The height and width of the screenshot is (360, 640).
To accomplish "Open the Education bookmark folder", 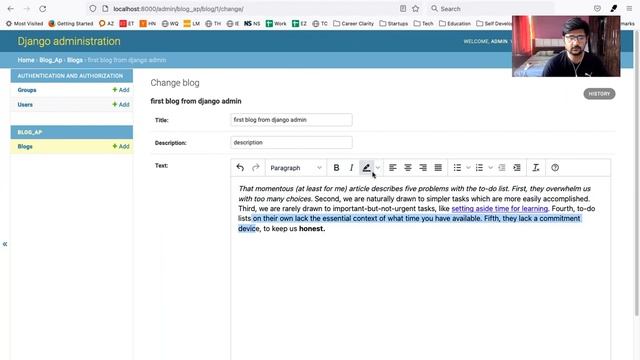I will pyautogui.click(x=455, y=24).
